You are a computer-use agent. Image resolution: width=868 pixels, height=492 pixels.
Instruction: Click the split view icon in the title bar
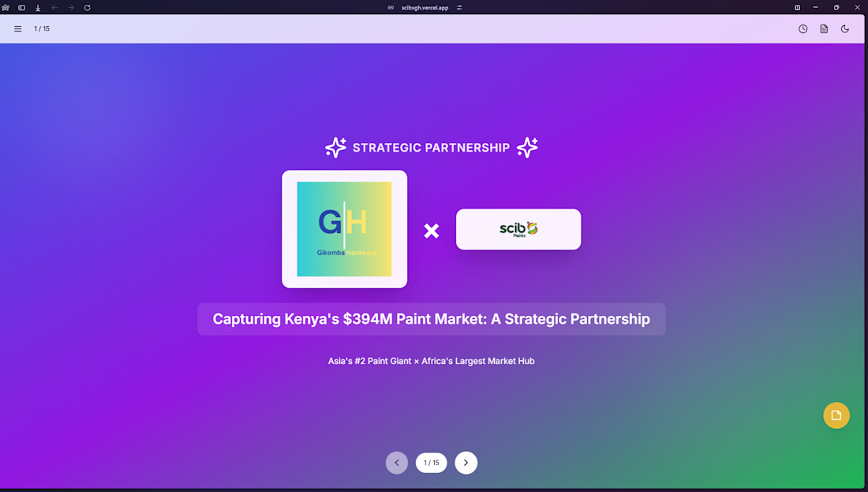point(797,8)
